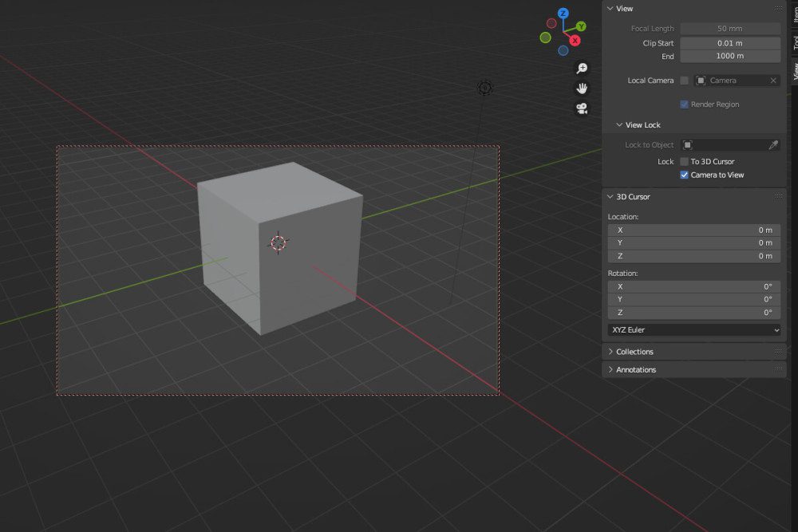Click the Zoom magnifier icon in viewport
The image size is (798, 532).
(x=582, y=68)
